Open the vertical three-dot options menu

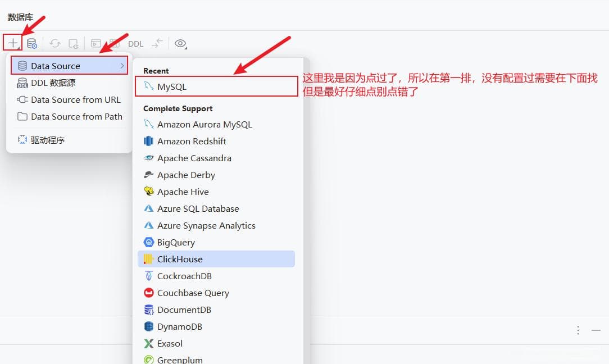(x=578, y=330)
